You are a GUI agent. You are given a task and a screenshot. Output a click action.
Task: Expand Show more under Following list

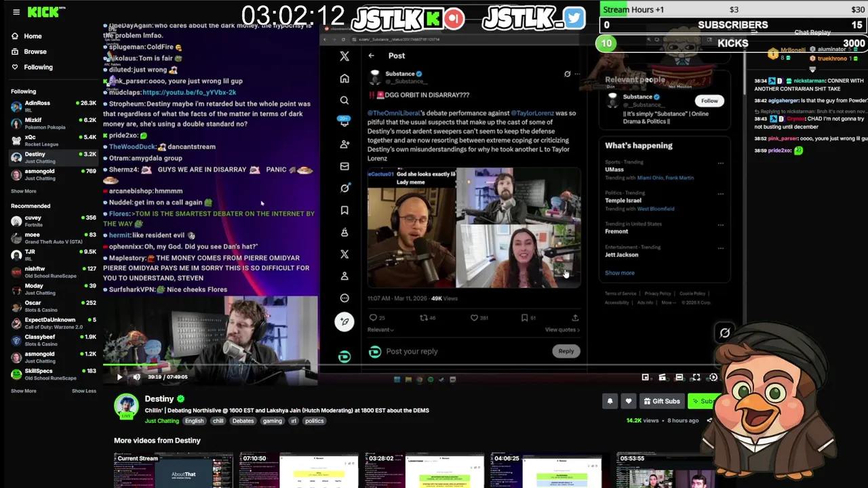point(24,191)
